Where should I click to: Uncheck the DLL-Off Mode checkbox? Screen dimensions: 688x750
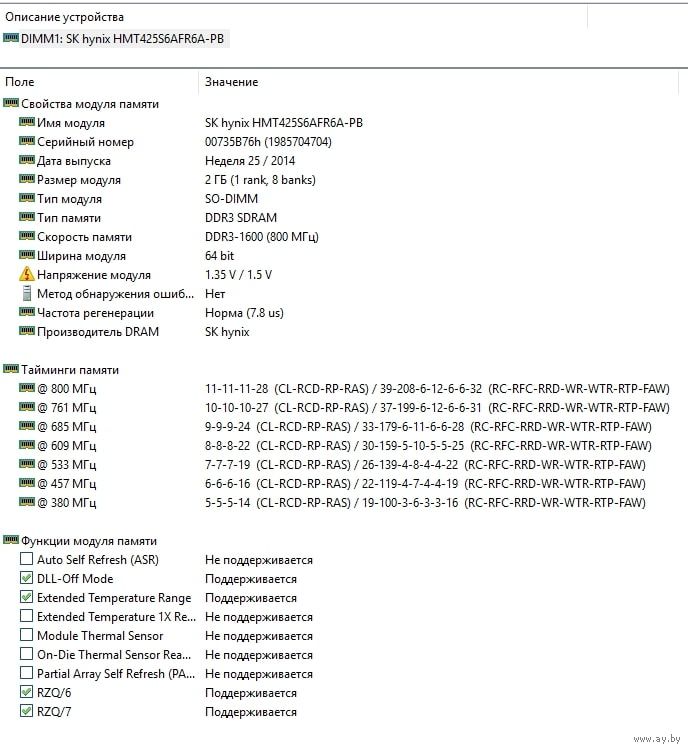[27, 579]
